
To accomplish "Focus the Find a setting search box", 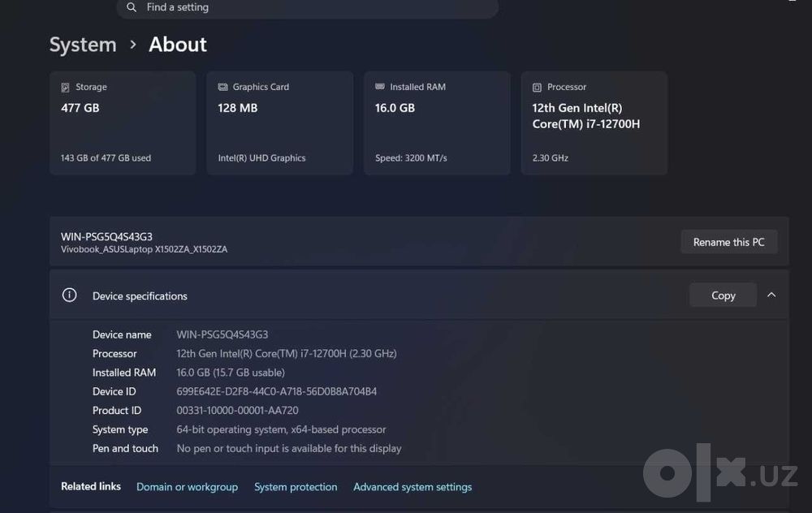I will (308, 8).
